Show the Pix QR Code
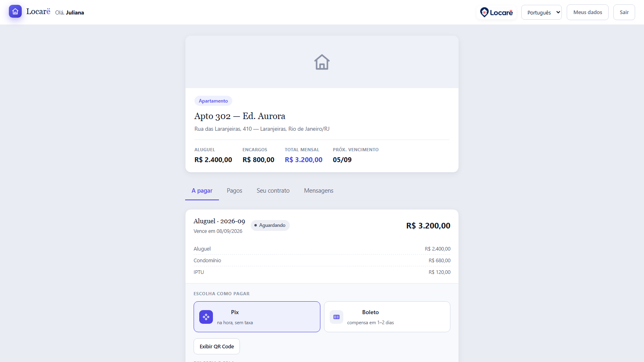The image size is (644, 362). coord(217,346)
